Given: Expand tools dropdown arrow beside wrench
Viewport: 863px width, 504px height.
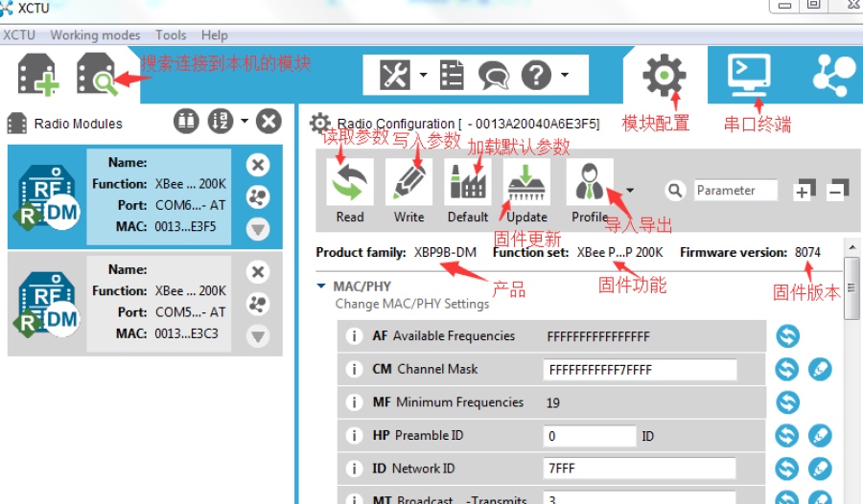Looking at the screenshot, I should pos(423,75).
